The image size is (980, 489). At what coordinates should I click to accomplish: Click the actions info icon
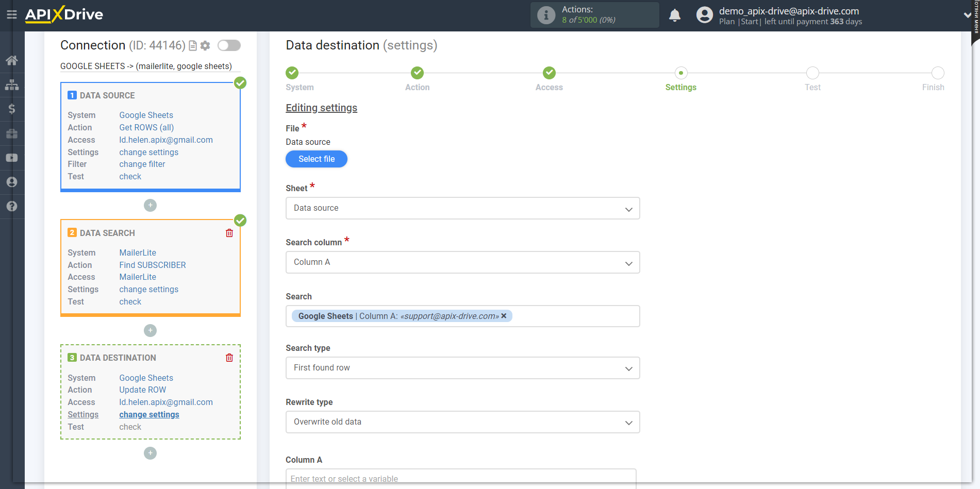tap(546, 15)
